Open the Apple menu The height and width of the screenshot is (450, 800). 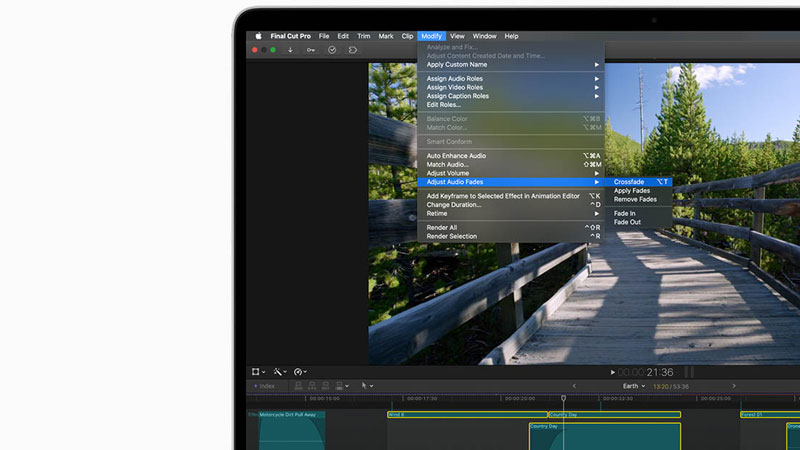(258, 36)
